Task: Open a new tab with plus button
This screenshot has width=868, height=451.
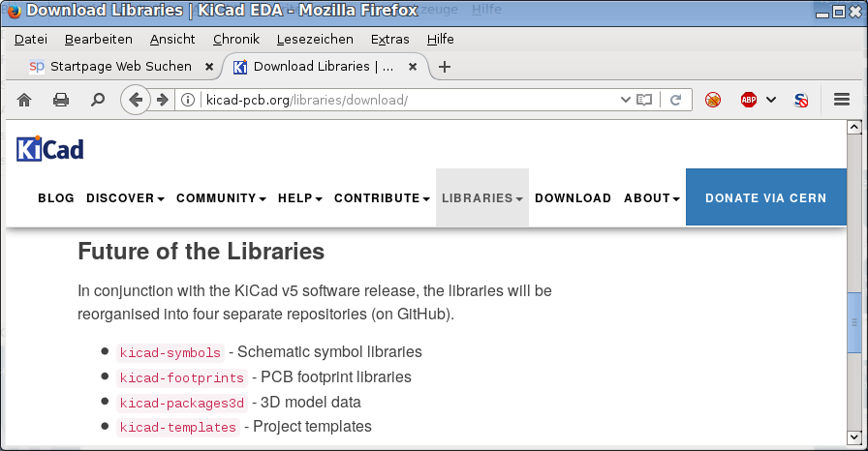Action: [x=444, y=67]
